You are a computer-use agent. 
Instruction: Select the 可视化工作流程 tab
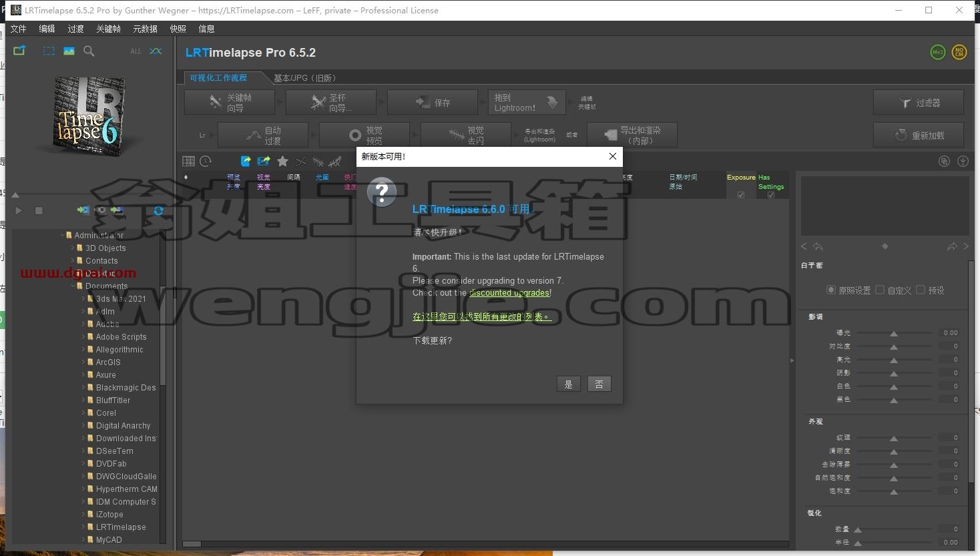[218, 78]
